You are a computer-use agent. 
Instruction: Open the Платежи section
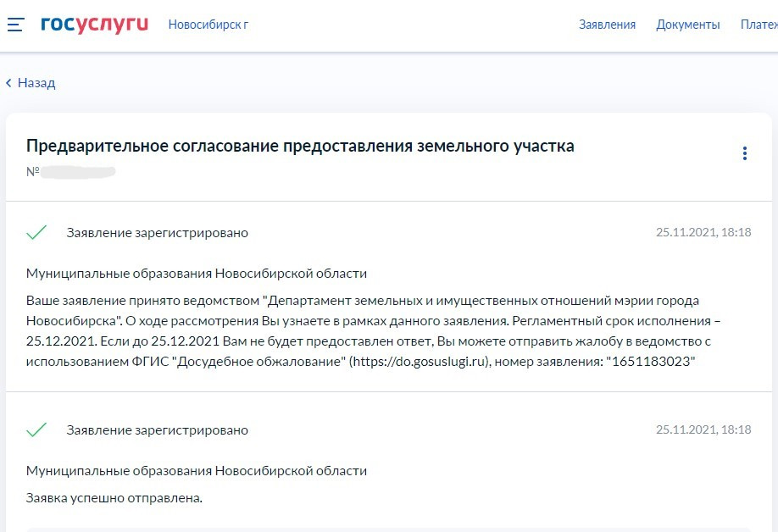[762, 25]
